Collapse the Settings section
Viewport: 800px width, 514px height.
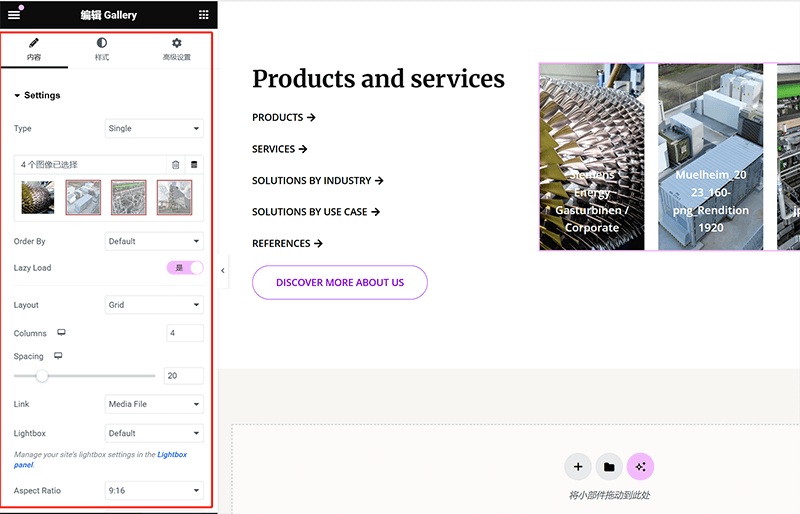[38, 96]
